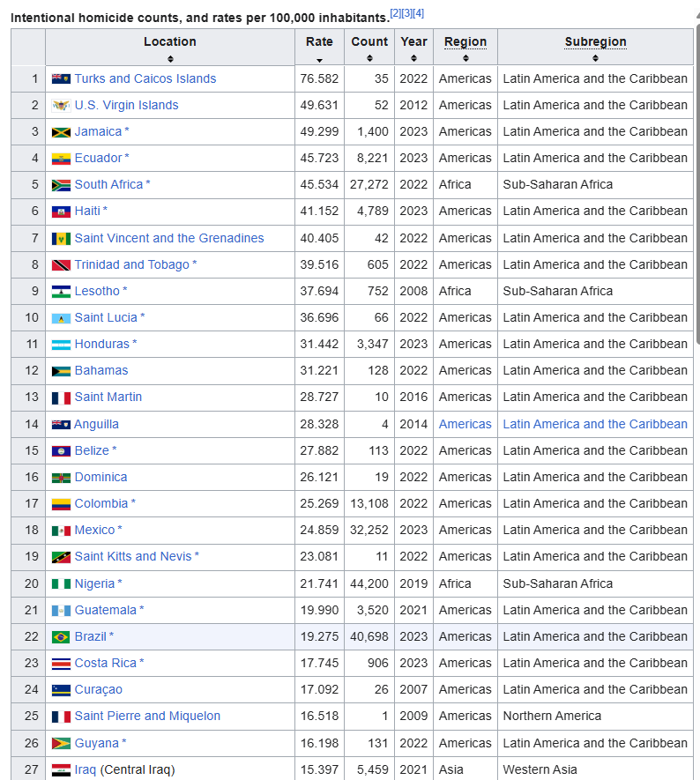Open Latin America and the Caribbean link
The height and width of the screenshot is (780, 700).
(595, 424)
